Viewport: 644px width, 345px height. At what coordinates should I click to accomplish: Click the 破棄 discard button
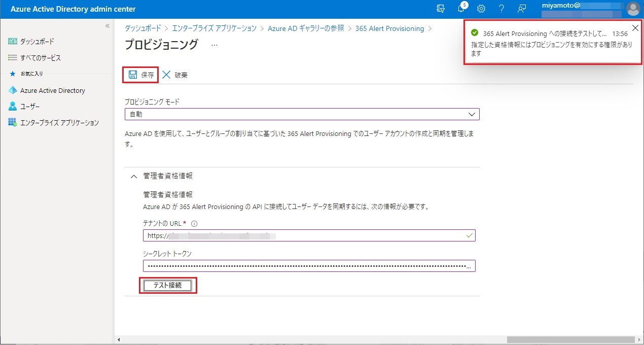click(x=175, y=75)
